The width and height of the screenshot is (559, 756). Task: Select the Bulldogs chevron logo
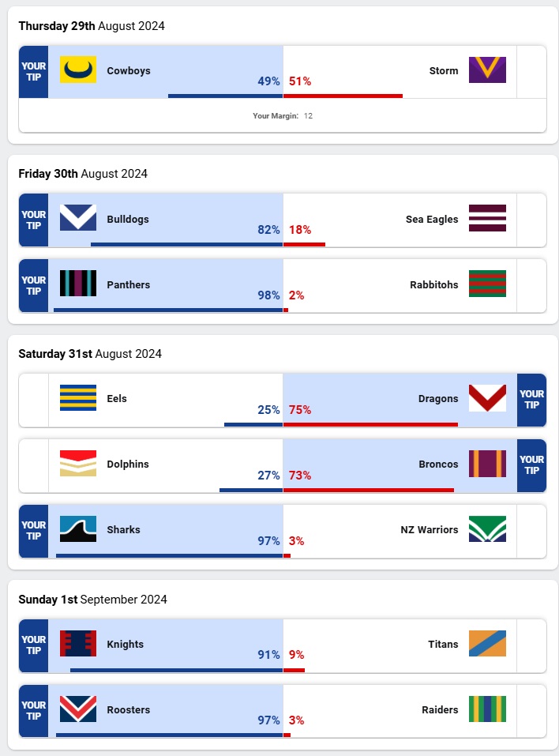pyautogui.click(x=78, y=217)
